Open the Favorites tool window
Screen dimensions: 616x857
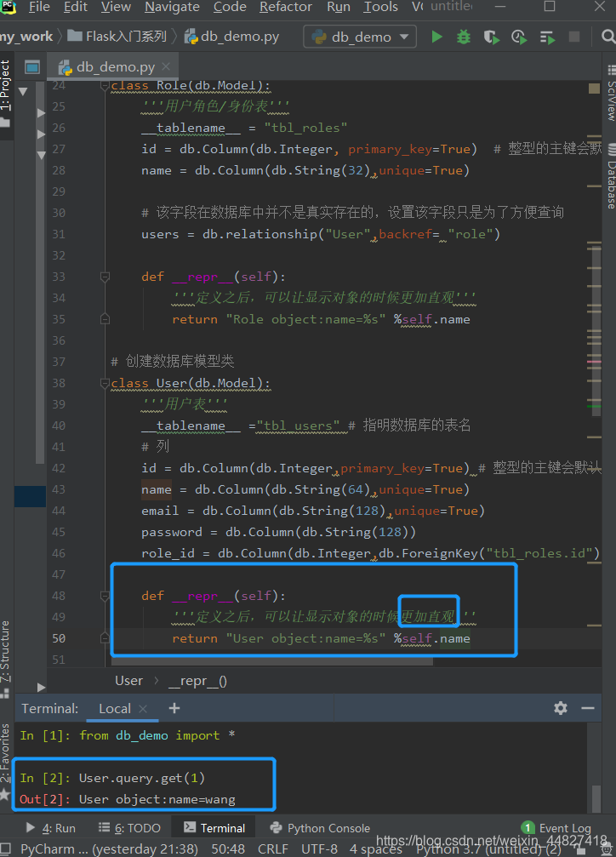[x=5, y=762]
